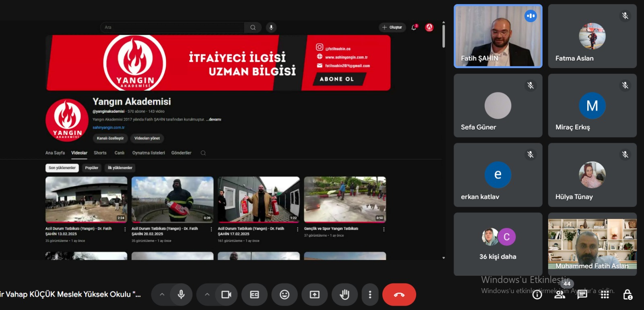Toggle closed captions
This screenshot has height=310, width=644.
coord(254,295)
